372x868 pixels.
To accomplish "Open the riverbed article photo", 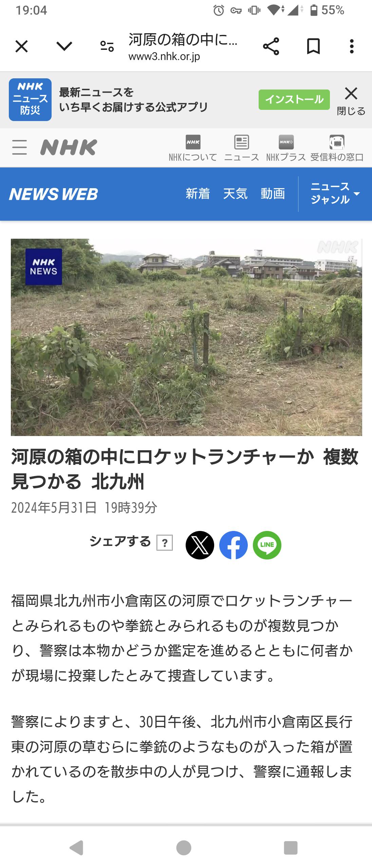I will coord(186,337).
